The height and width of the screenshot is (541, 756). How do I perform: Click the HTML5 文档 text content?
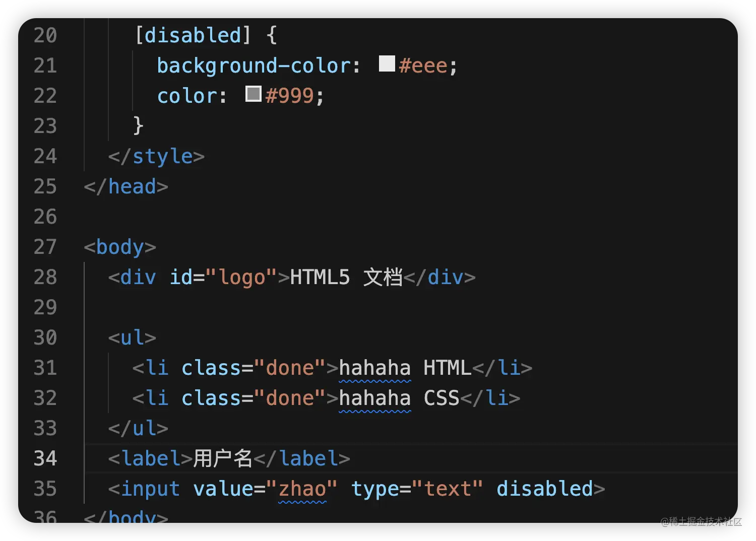(346, 277)
